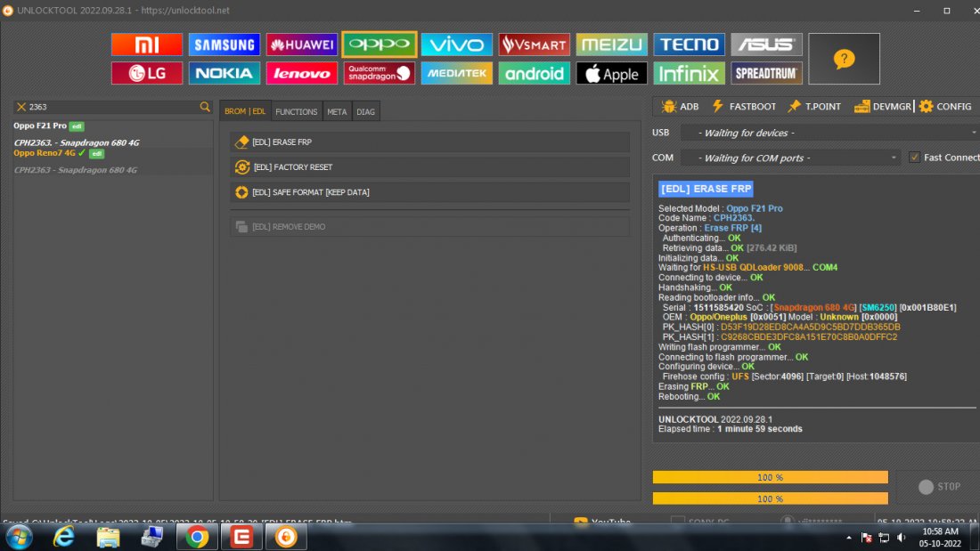
Task: Run [EDL] ERASE FRP operation
Action: pos(430,142)
